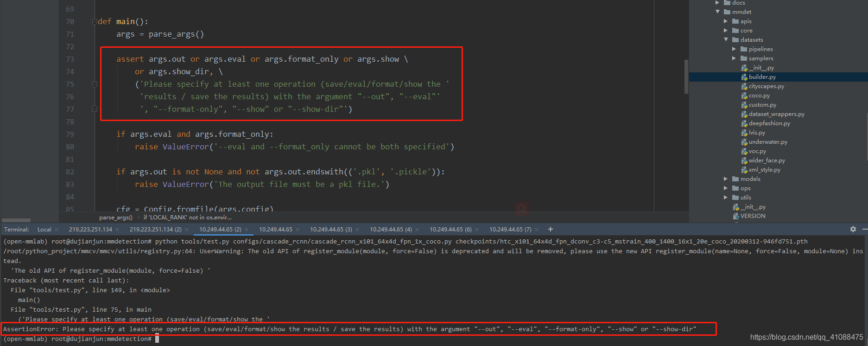Expand the pipelines folder arrow
The width and height of the screenshot is (868, 346).
[734, 49]
